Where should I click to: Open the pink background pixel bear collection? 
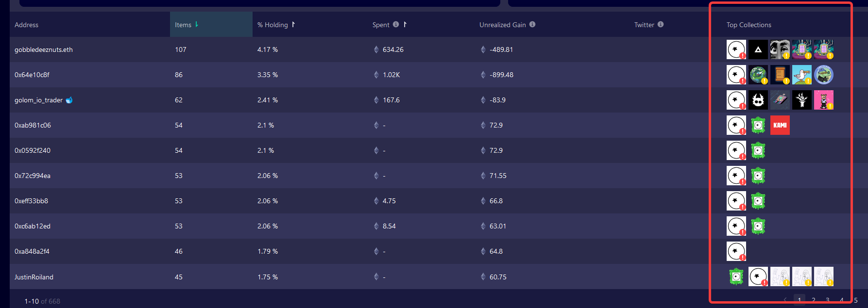pos(823,100)
